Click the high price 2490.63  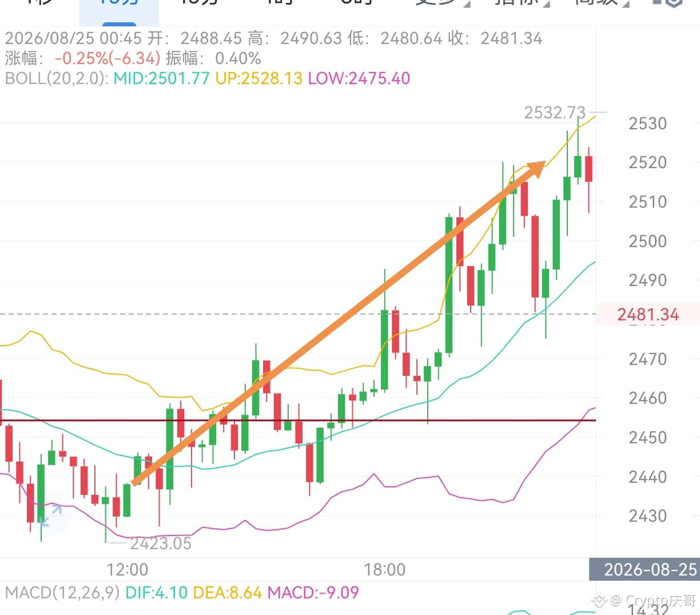(311, 38)
